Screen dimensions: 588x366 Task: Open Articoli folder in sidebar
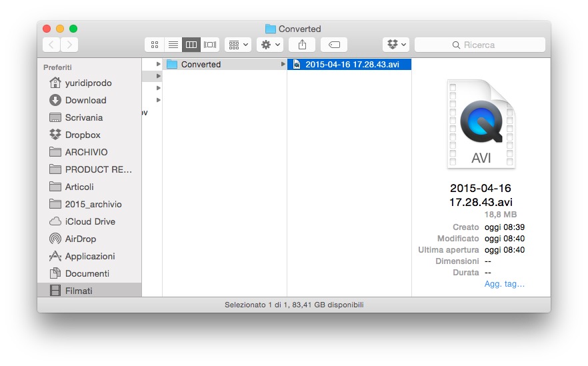(x=89, y=187)
